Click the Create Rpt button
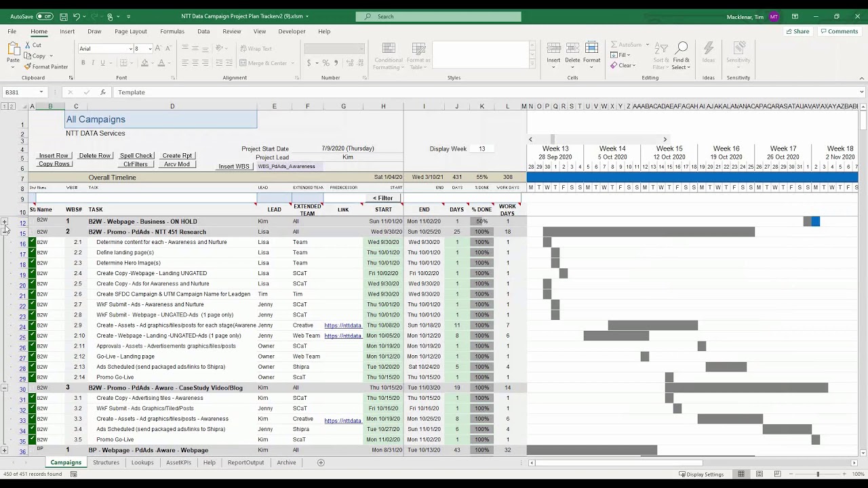The width and height of the screenshot is (868, 488). pos(177,156)
